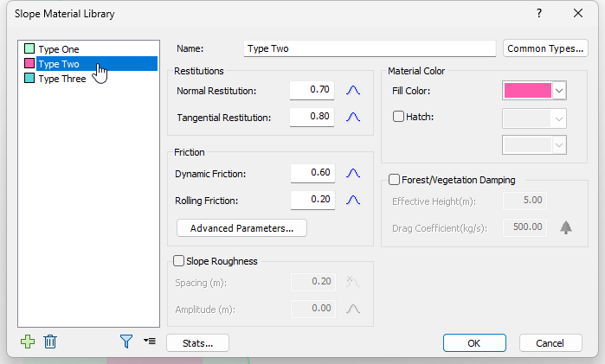Click the Spacing distribution curve icon

[x=353, y=282]
